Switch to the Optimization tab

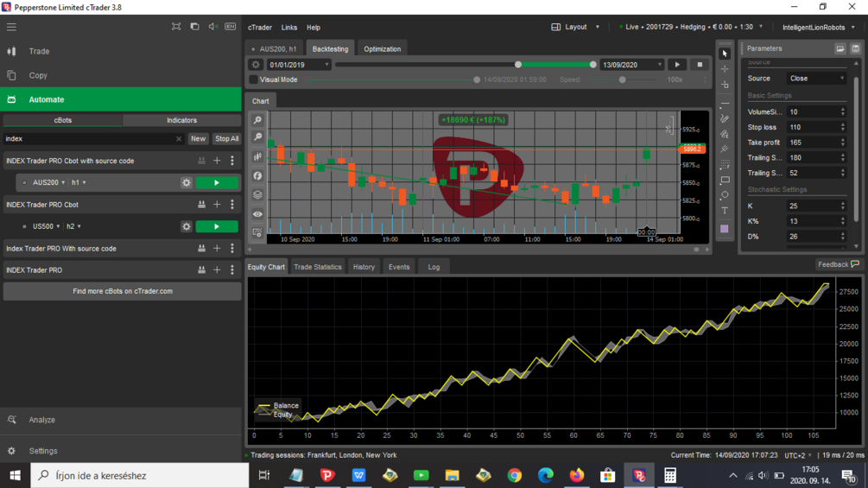coord(382,49)
